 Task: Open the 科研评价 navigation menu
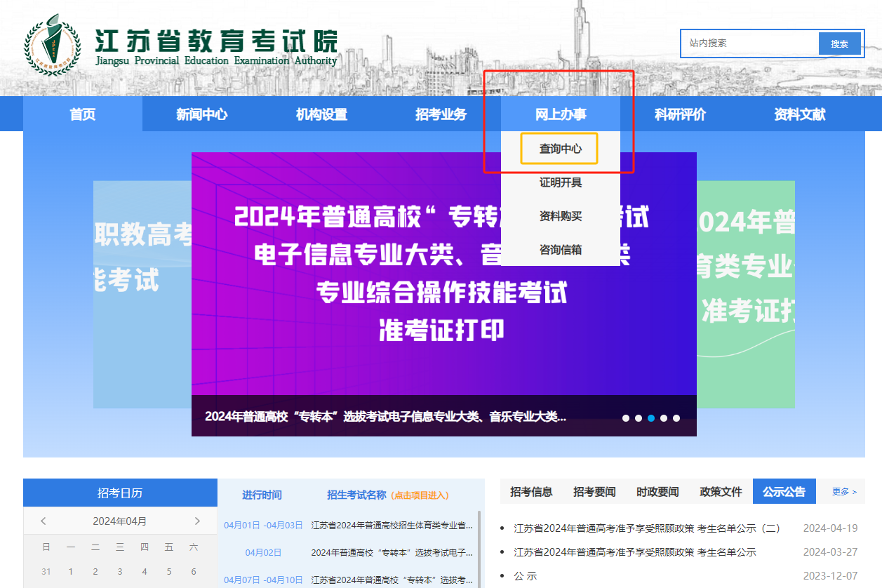click(680, 114)
